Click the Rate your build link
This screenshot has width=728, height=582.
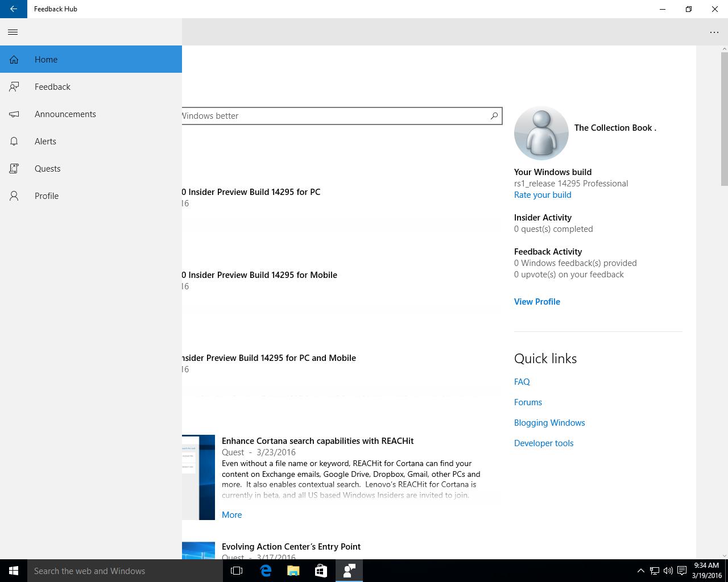click(x=543, y=195)
